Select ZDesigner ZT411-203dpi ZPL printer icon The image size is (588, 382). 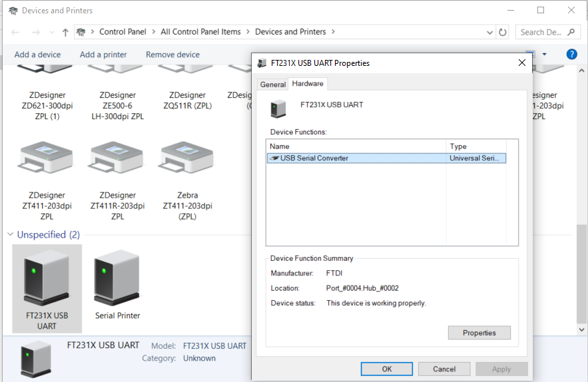coord(47,158)
